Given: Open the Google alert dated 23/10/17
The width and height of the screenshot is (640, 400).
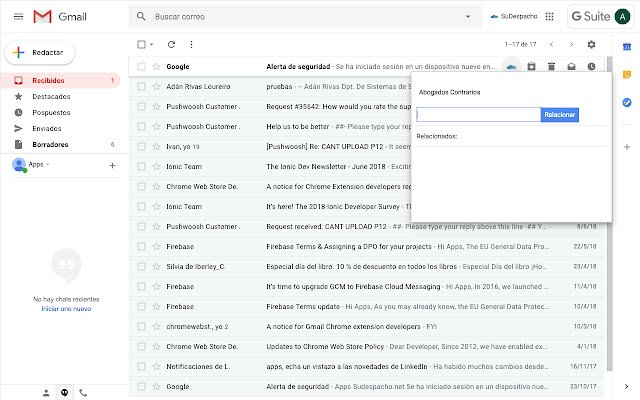Looking at the screenshot, I should click(366, 386).
